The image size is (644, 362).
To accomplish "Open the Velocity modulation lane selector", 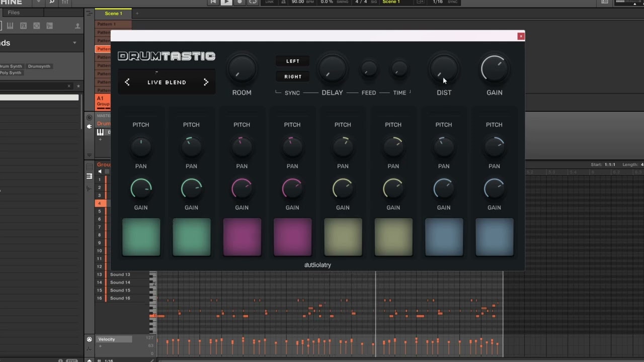I will click(x=114, y=339).
